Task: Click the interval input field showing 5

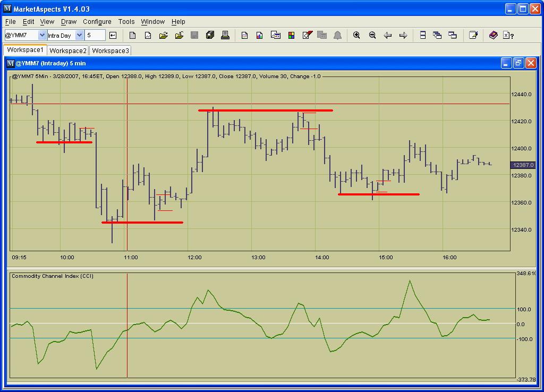Action: pos(95,36)
